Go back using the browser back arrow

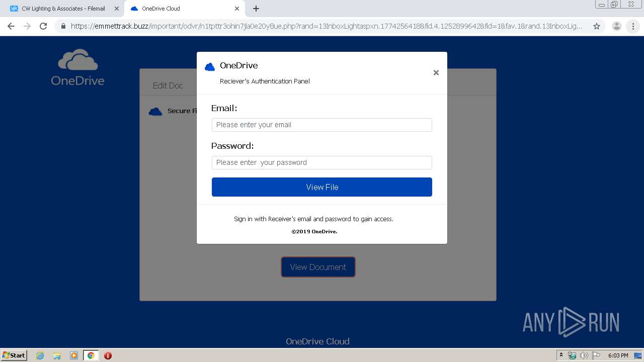click(x=11, y=26)
